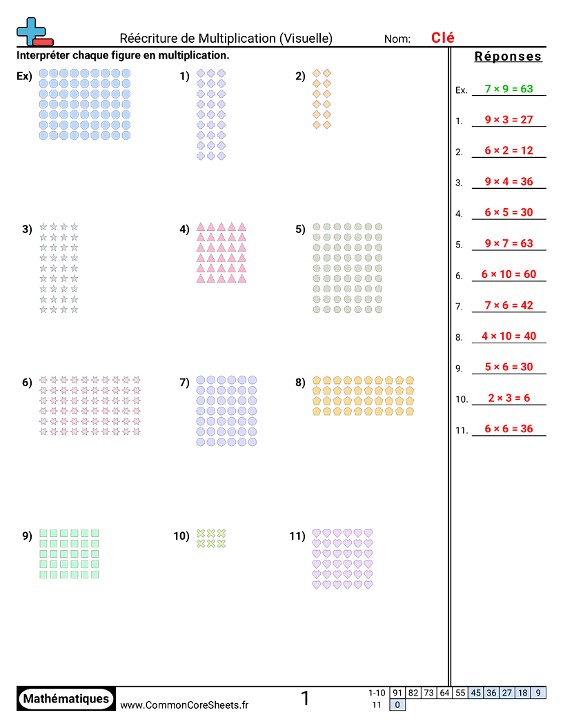Viewport: 563px width, 728px height.
Task: Select answer line 9 × 3 = 27
Action: tap(509, 120)
